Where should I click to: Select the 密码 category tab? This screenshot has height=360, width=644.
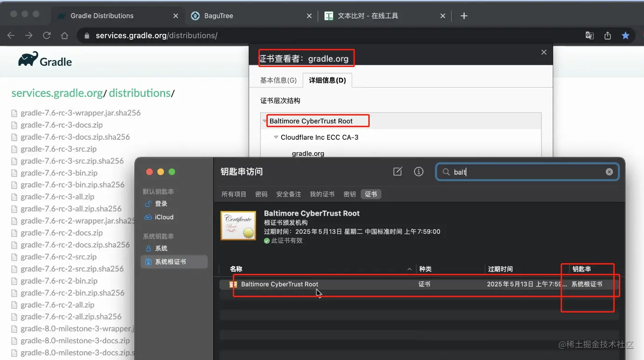tap(261, 194)
